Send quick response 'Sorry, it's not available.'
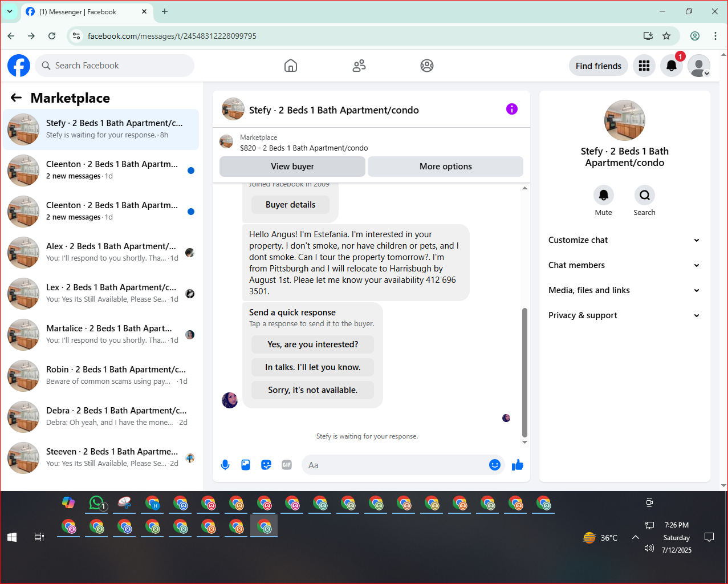728x584 pixels. pos(313,390)
